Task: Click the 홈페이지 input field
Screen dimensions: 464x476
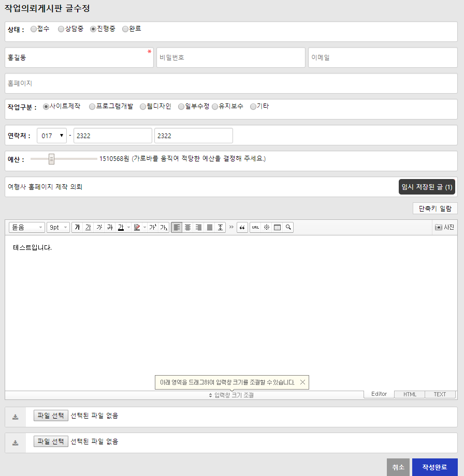Action: (231, 83)
